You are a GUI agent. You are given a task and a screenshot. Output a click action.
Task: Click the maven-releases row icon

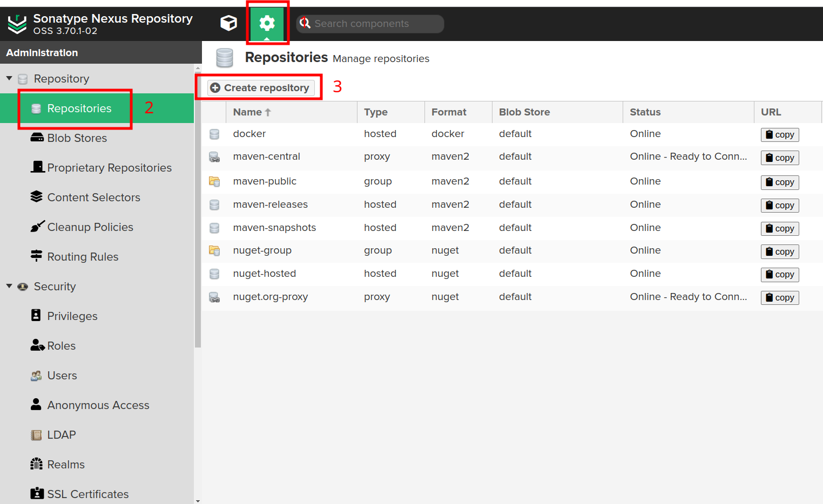tap(214, 205)
